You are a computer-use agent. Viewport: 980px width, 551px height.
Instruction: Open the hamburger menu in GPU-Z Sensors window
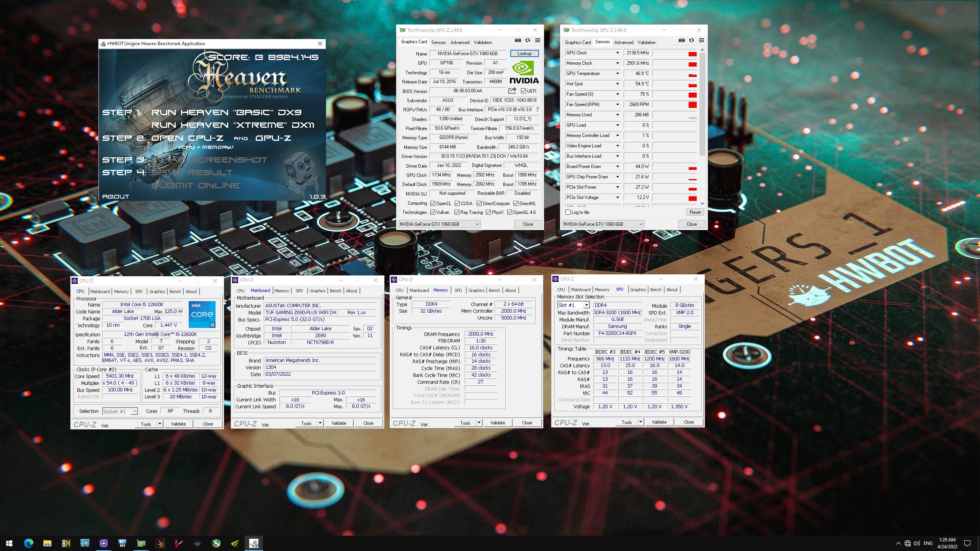pyautogui.click(x=701, y=40)
